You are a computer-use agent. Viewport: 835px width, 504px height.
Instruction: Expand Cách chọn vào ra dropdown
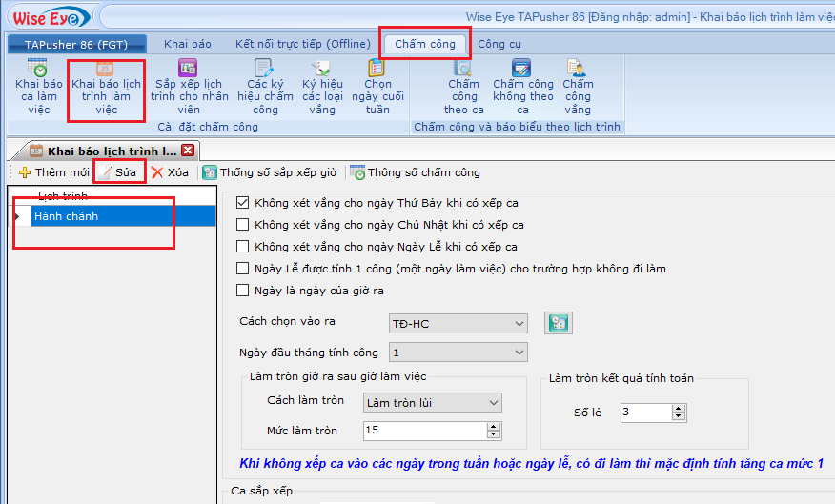pyautogui.click(x=517, y=324)
